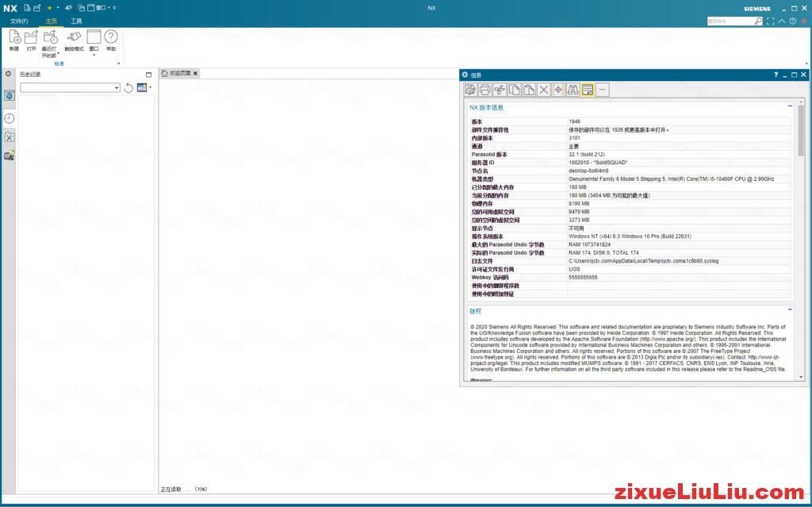812x507 pixels.
Task: Click the 新建 (New) file icon
Action: pyautogui.click(x=14, y=37)
